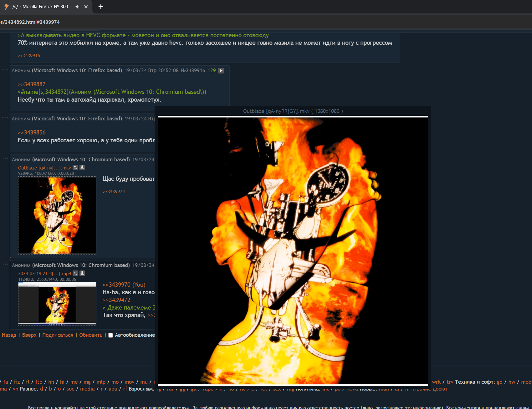
Task: Follow reply link >>3439916 under the top post
Action: click(29, 56)
